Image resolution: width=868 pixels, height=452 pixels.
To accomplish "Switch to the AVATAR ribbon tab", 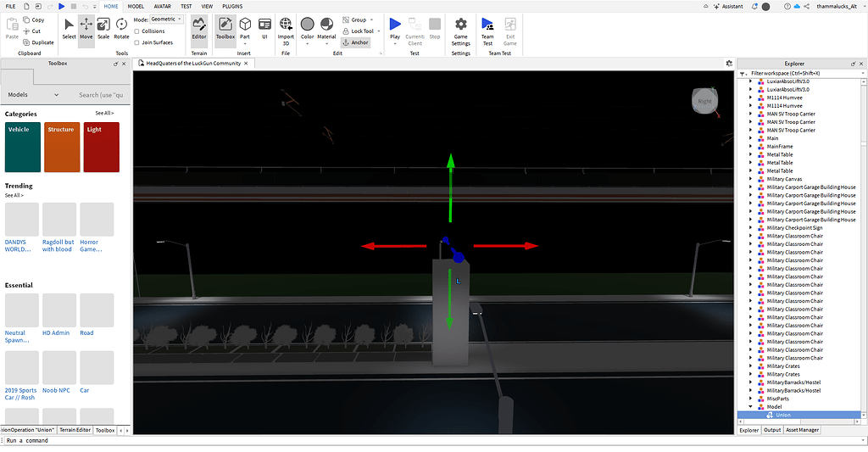I will tap(162, 7).
